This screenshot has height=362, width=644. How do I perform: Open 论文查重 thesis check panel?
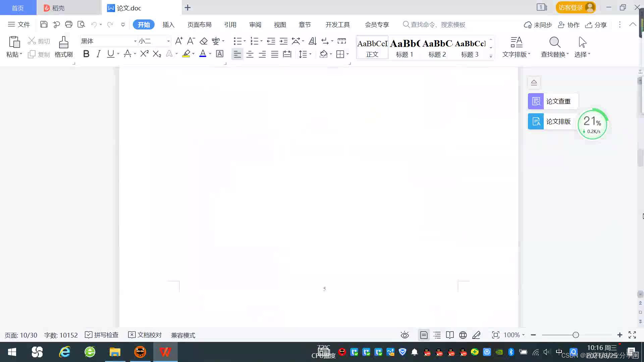552,101
